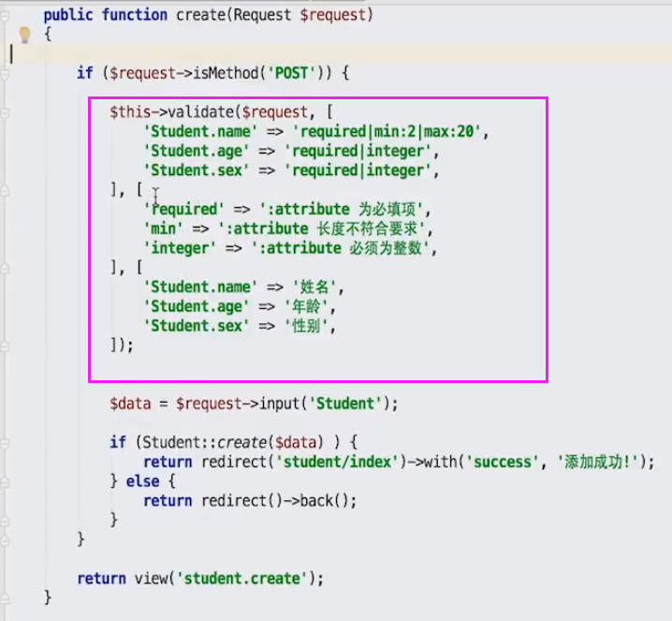
Task: Click the 'Student' string inside input()
Action: (345, 404)
